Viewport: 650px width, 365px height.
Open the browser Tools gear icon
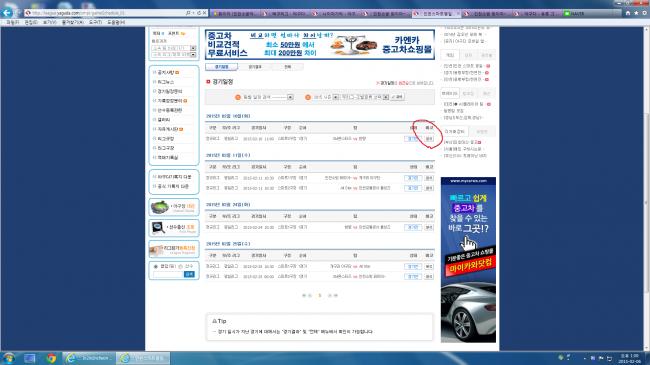[x=645, y=13]
